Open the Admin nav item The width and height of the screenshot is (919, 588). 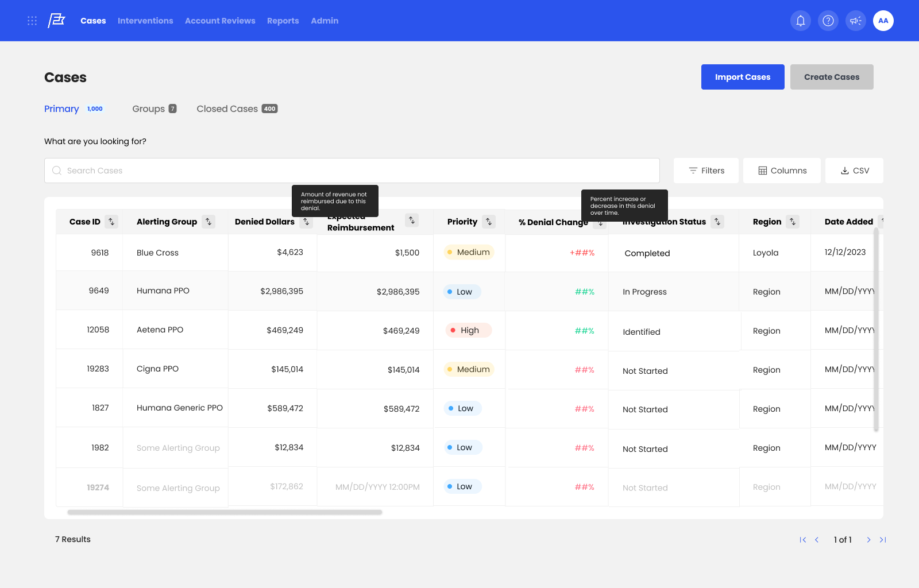(x=325, y=21)
